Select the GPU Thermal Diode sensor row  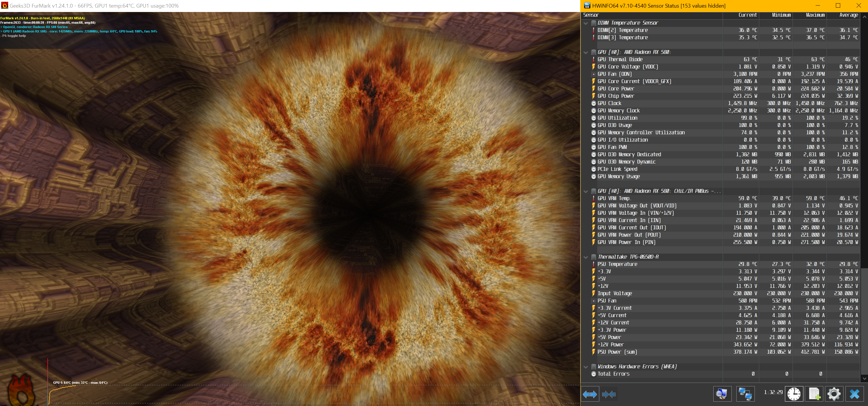620,60
